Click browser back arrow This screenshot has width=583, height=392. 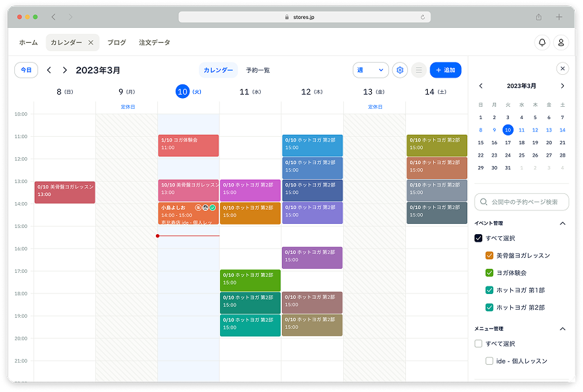click(54, 17)
